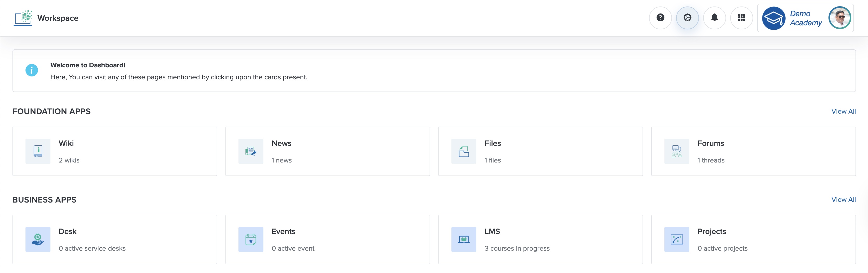Click View All for Business Apps

click(x=843, y=199)
